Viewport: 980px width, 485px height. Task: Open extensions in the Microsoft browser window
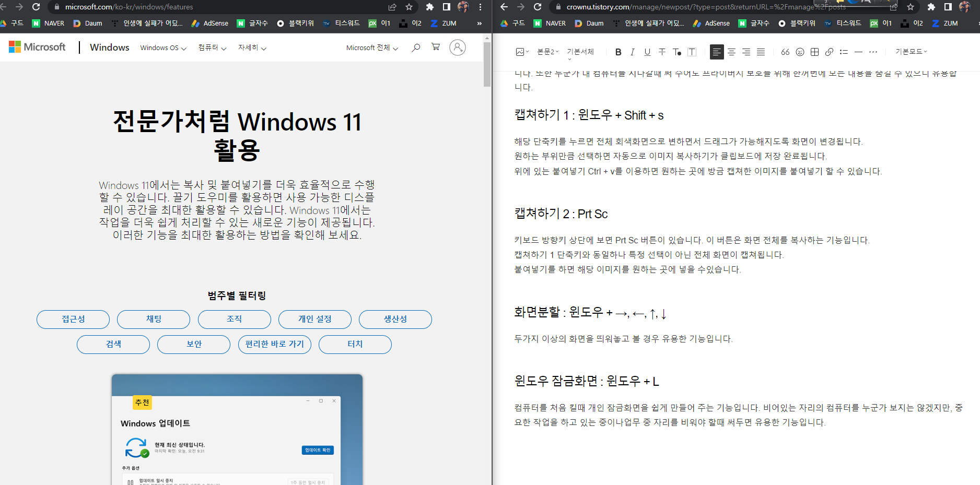[430, 7]
